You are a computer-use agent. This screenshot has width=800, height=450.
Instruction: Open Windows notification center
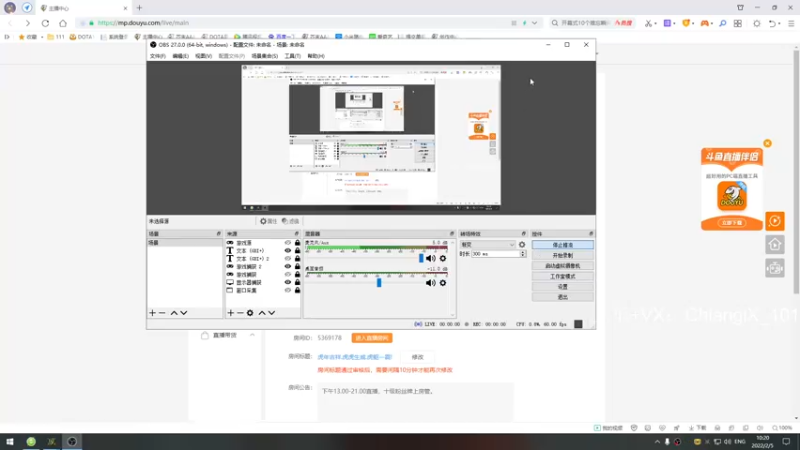coord(786,441)
